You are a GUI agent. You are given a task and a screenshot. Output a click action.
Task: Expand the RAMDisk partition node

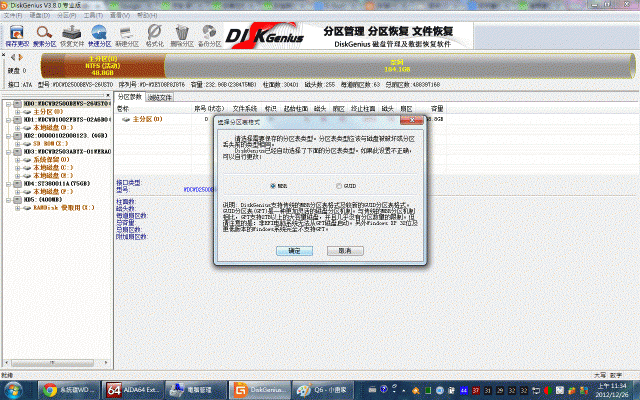(18, 208)
